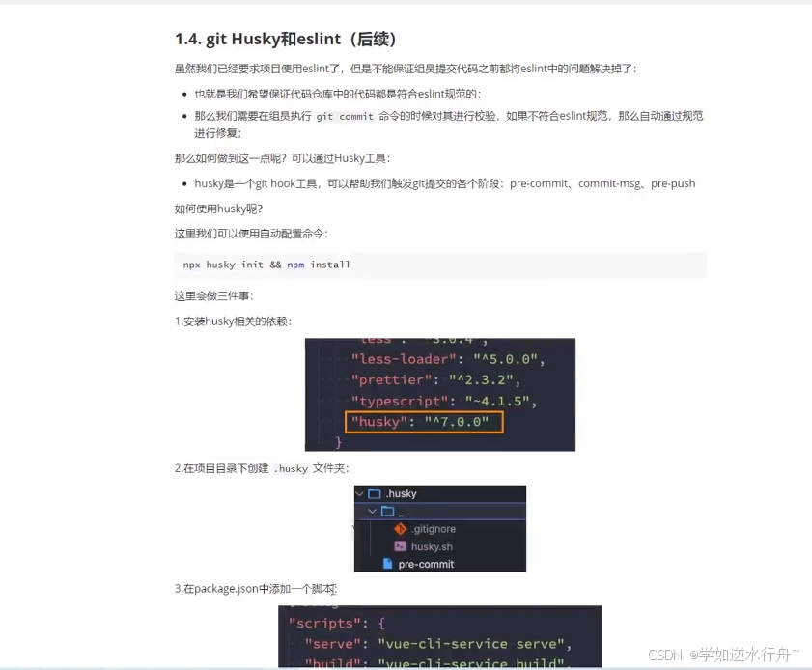Click the .husky folder icon
The image size is (812, 670).
tap(375, 493)
